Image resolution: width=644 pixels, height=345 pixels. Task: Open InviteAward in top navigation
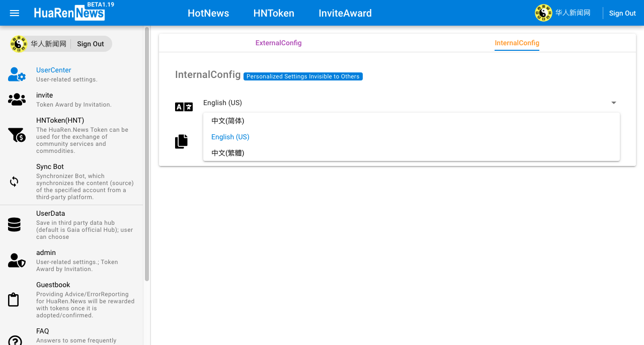click(x=345, y=13)
